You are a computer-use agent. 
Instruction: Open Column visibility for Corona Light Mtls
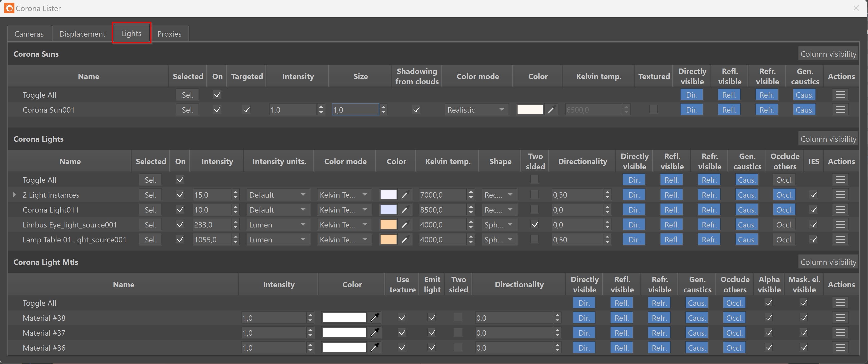click(828, 262)
